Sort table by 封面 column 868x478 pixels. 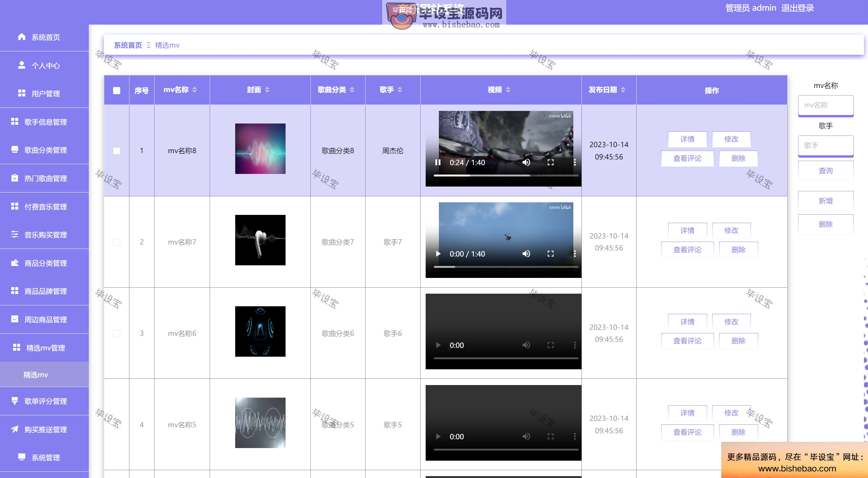click(x=267, y=90)
